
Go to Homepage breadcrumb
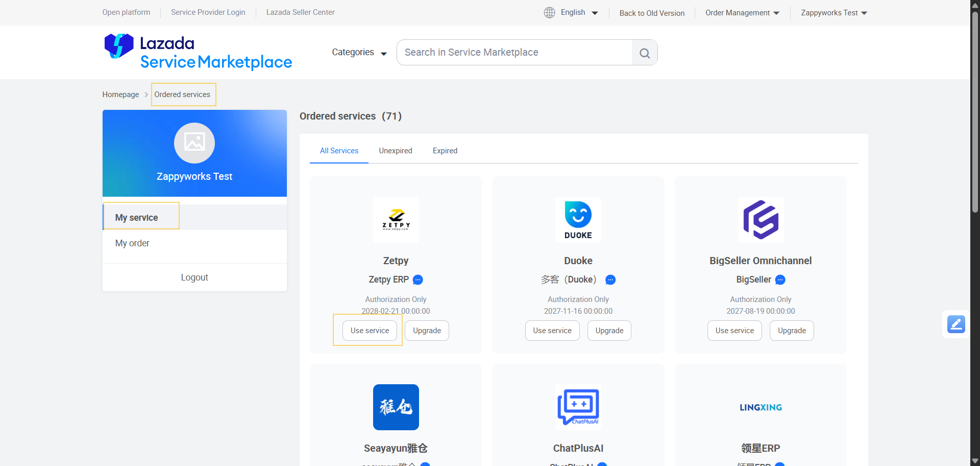[x=120, y=95]
